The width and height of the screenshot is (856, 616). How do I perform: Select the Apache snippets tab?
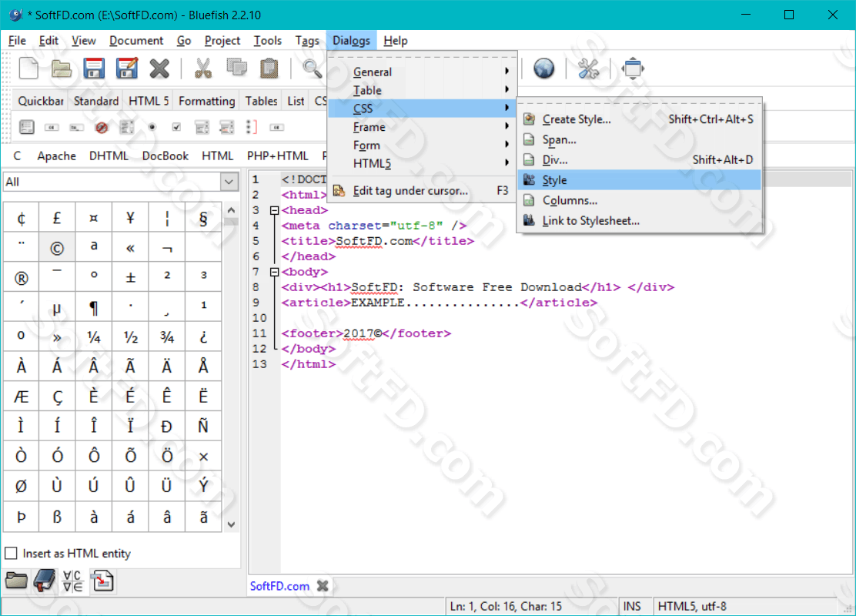tap(56, 156)
